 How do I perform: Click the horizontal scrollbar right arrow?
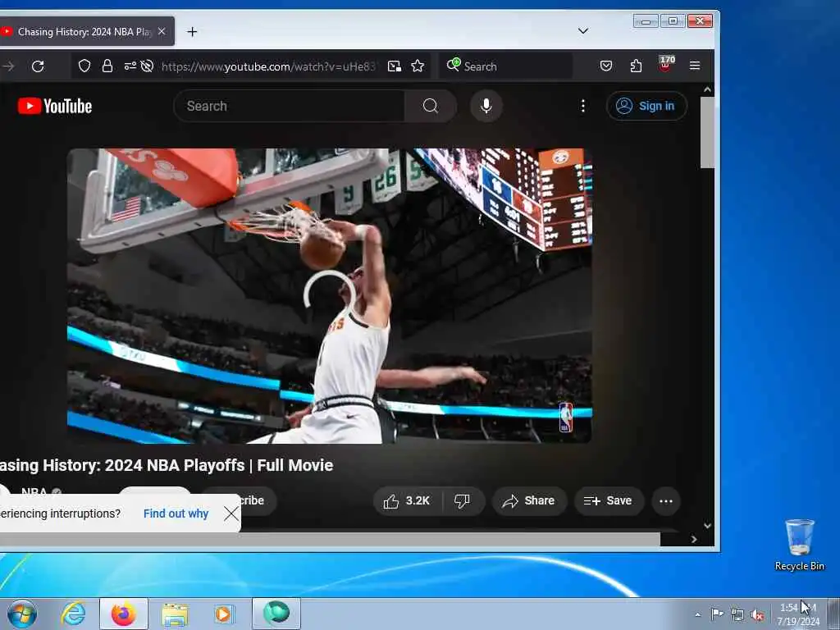pos(694,540)
